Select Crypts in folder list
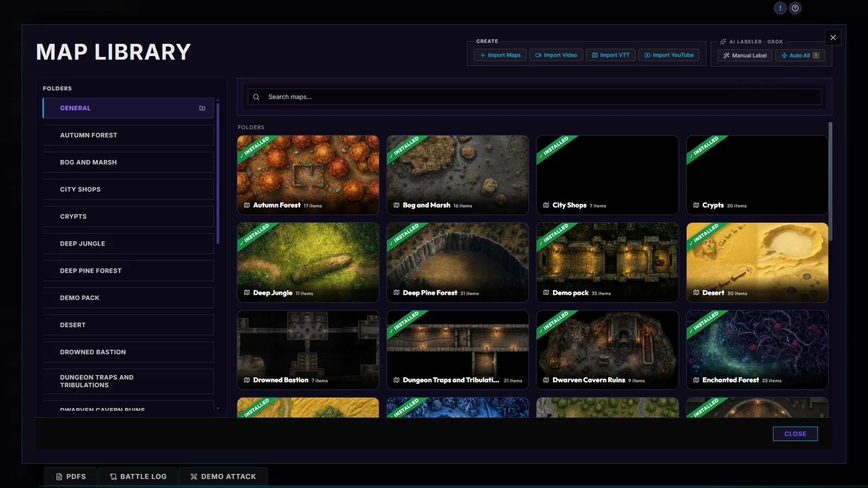 click(x=128, y=216)
